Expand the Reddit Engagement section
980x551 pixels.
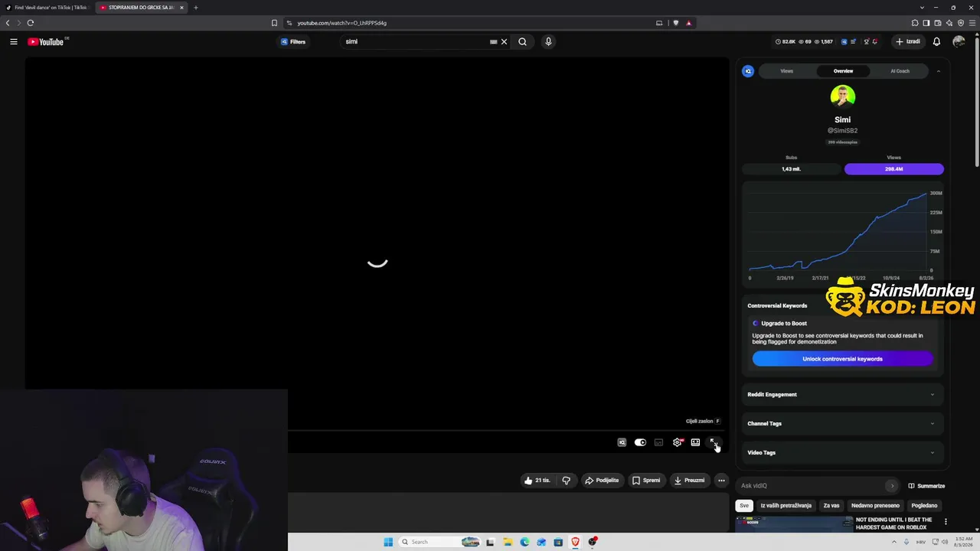click(x=842, y=395)
